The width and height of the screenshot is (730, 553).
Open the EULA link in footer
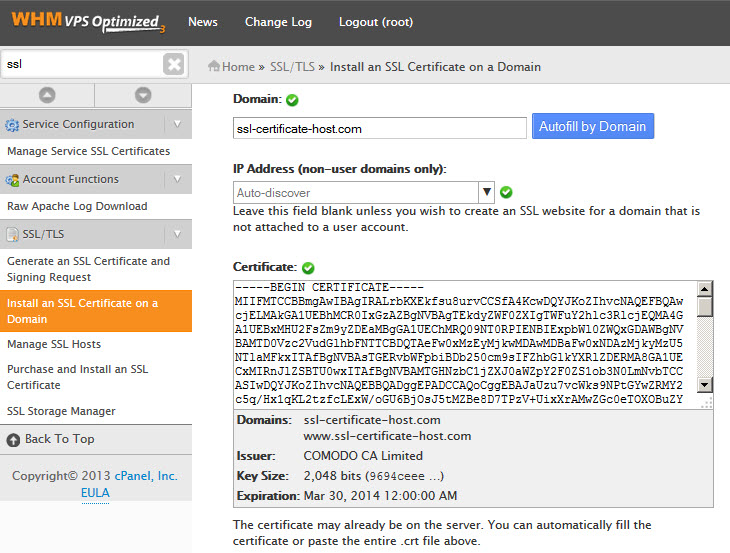(95, 493)
